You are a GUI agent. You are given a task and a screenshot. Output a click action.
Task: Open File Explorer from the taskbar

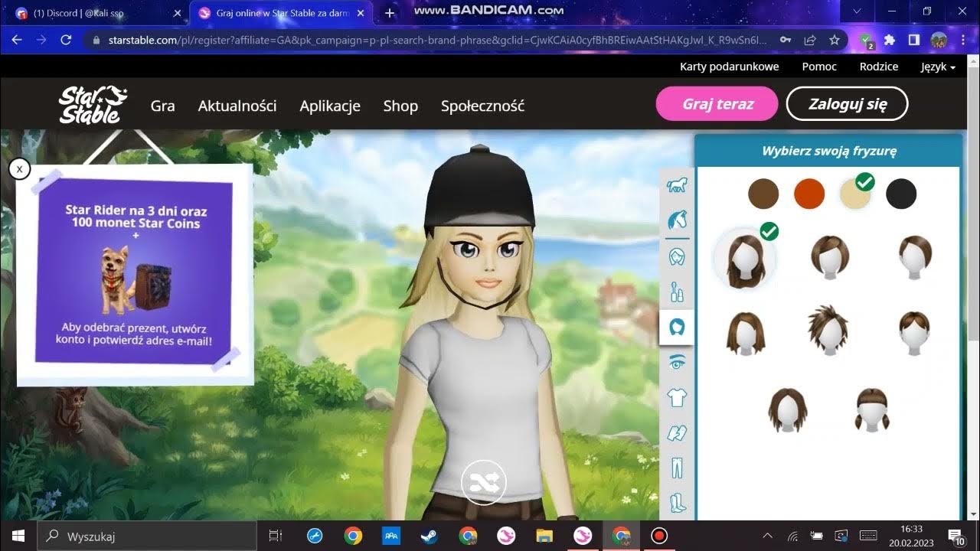tap(544, 536)
